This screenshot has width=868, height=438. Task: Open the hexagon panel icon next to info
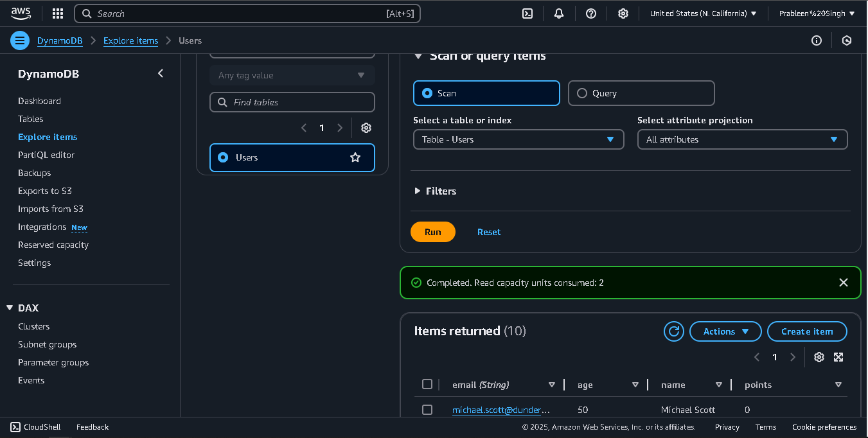[x=847, y=40]
